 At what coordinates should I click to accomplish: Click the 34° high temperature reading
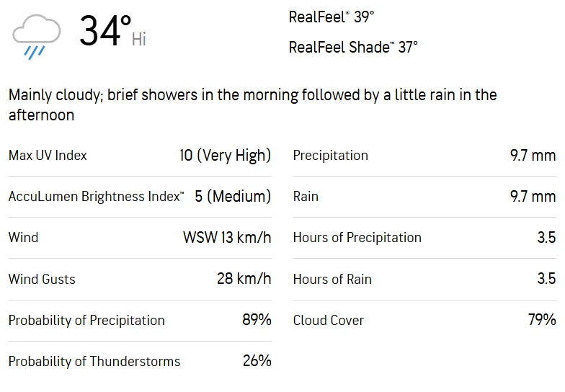coord(104,32)
